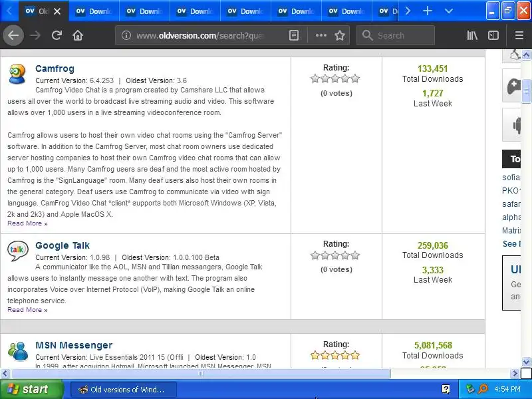Bookmark this page with the star

pyautogui.click(x=340, y=35)
